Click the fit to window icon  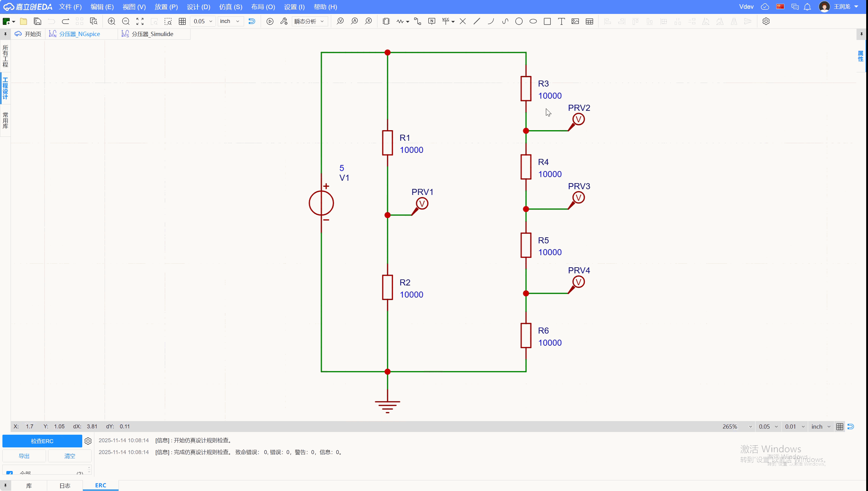pos(140,21)
